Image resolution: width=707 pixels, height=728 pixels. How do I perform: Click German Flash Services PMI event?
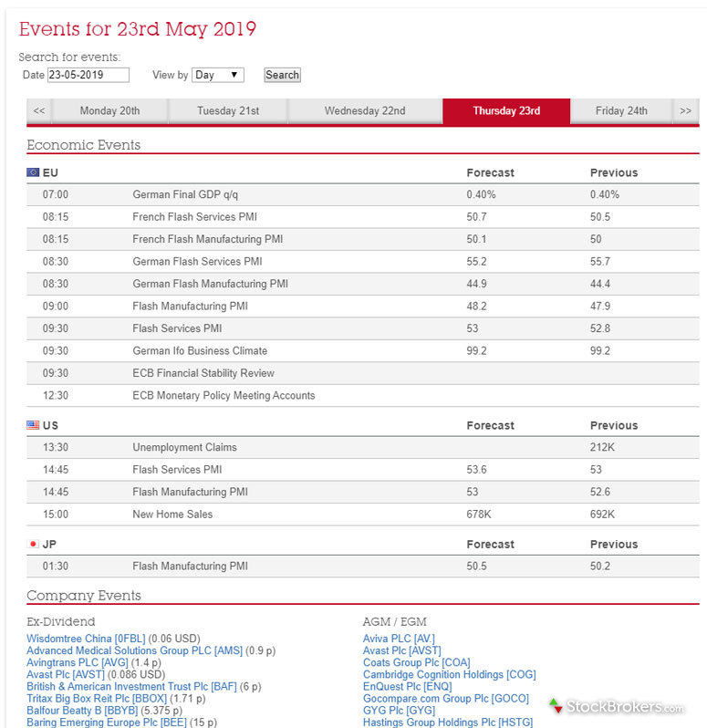click(197, 262)
